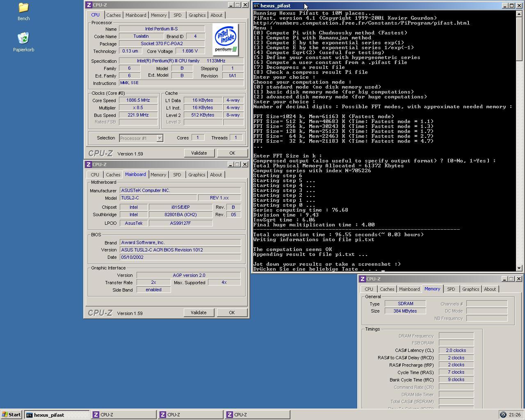
Task: Click the SDRAM memory type field
Action: click(405, 304)
